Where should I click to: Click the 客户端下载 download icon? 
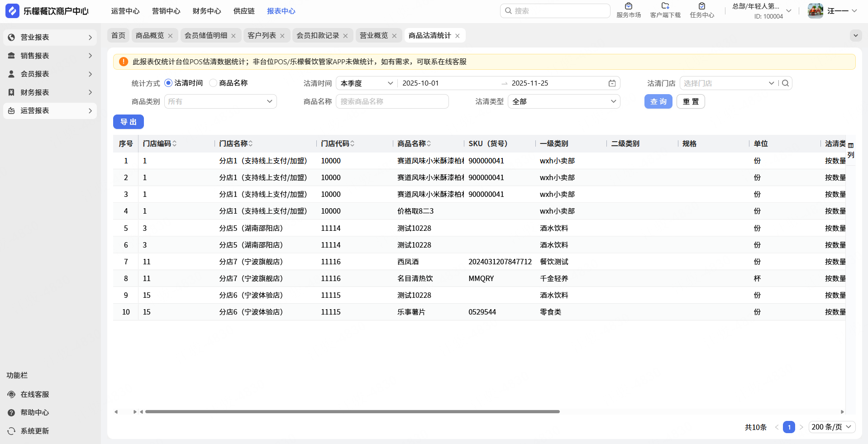coord(665,6)
